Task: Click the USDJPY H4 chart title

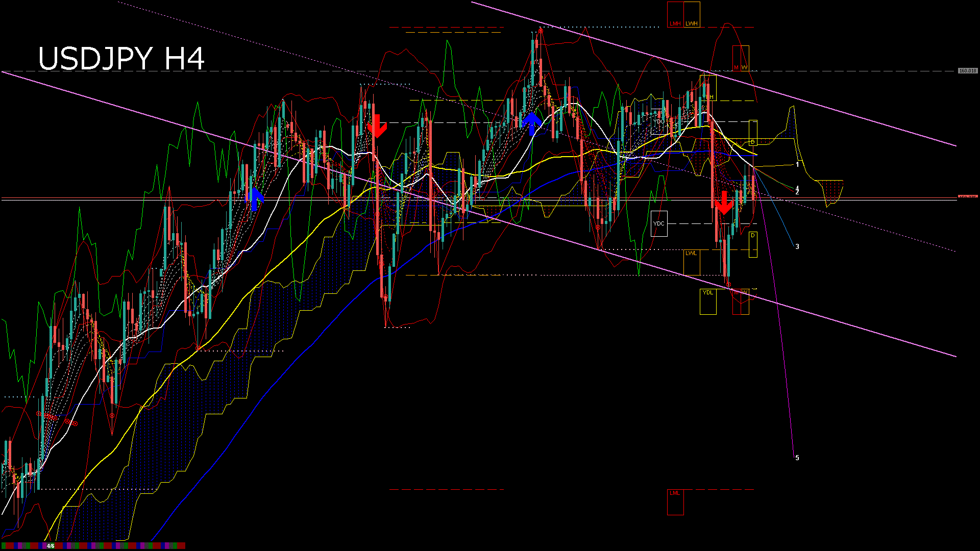Action: pos(121,58)
